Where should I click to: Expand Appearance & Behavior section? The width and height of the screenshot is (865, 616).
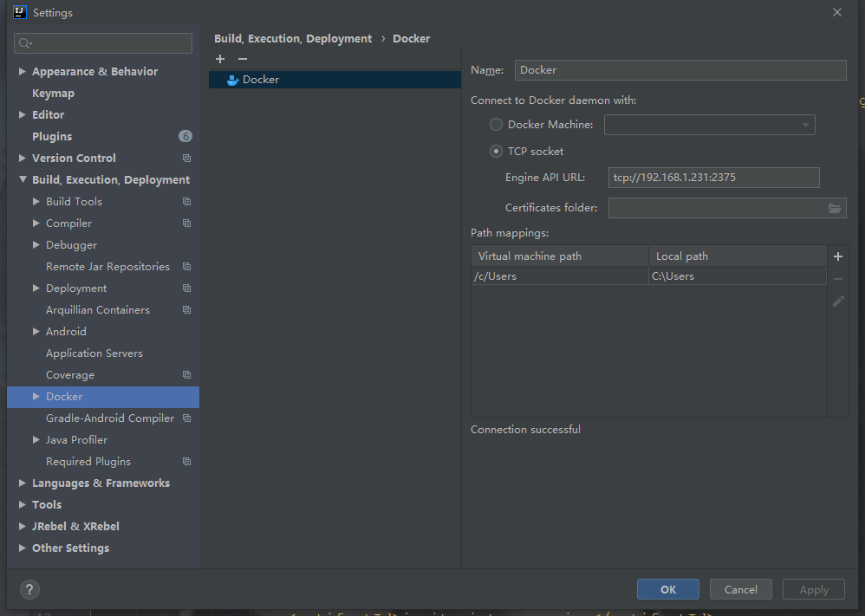[x=22, y=71]
